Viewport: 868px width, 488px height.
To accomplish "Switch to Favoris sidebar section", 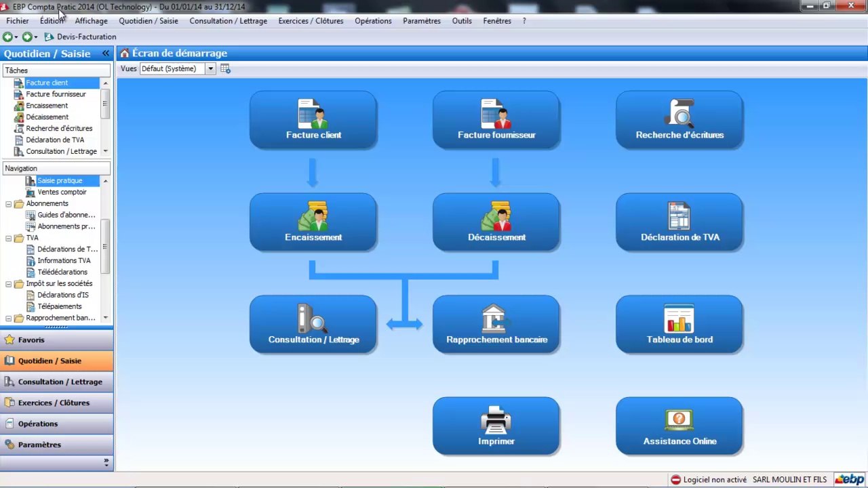I will pyautogui.click(x=56, y=340).
